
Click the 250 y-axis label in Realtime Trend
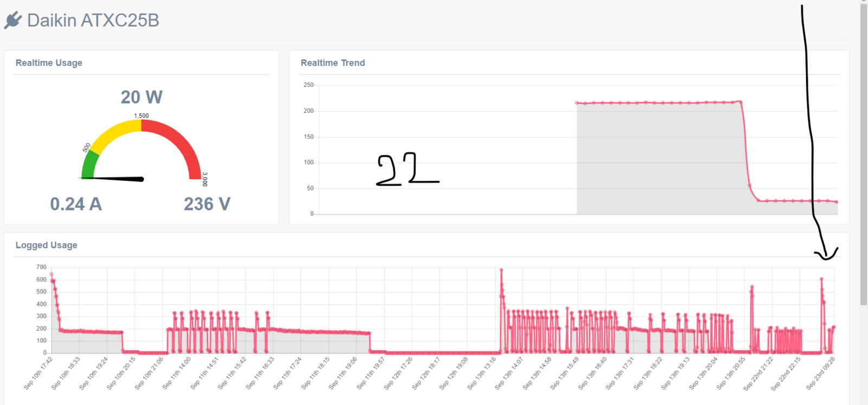tap(309, 85)
